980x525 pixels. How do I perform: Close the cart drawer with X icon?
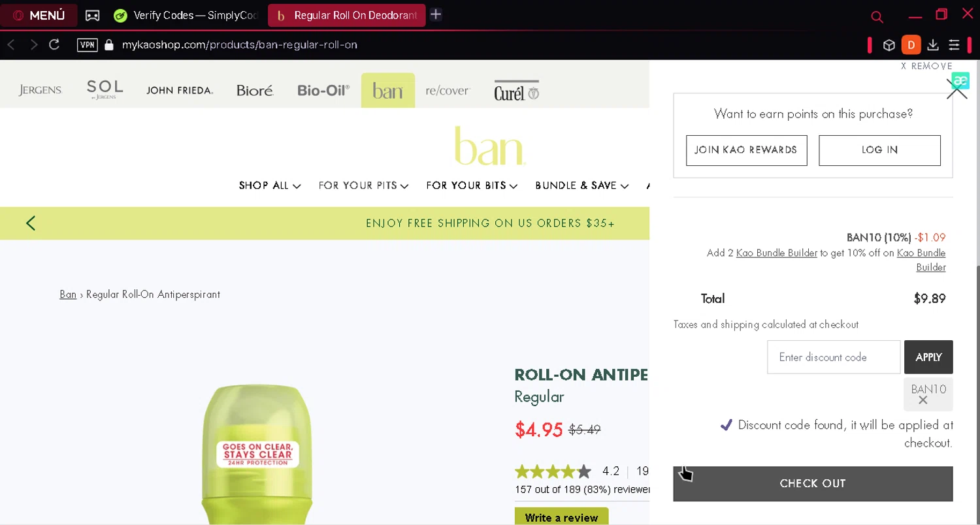click(x=956, y=89)
